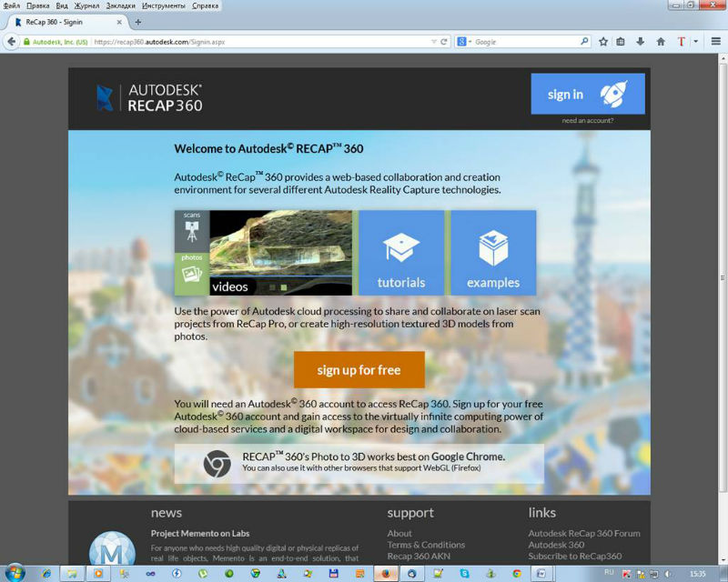Open the Firefox hamburger menu
Viewport: 728px width, 582px height.
(x=716, y=42)
